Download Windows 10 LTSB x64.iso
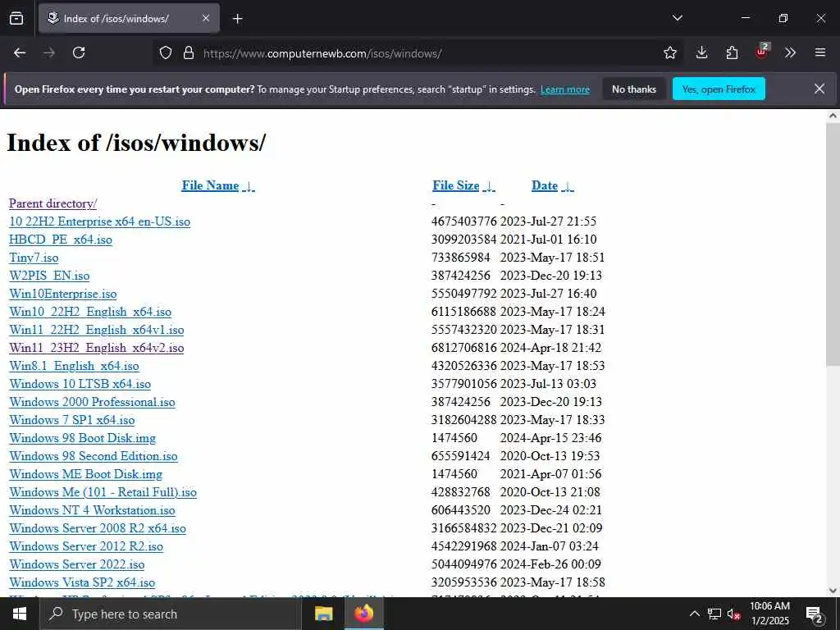 80,384
